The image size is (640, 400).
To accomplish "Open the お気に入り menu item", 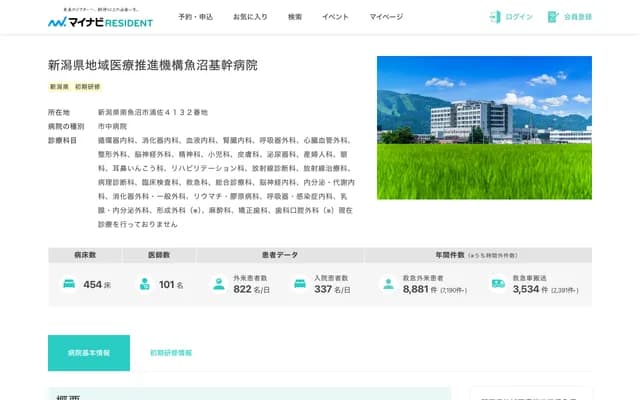I will (250, 17).
